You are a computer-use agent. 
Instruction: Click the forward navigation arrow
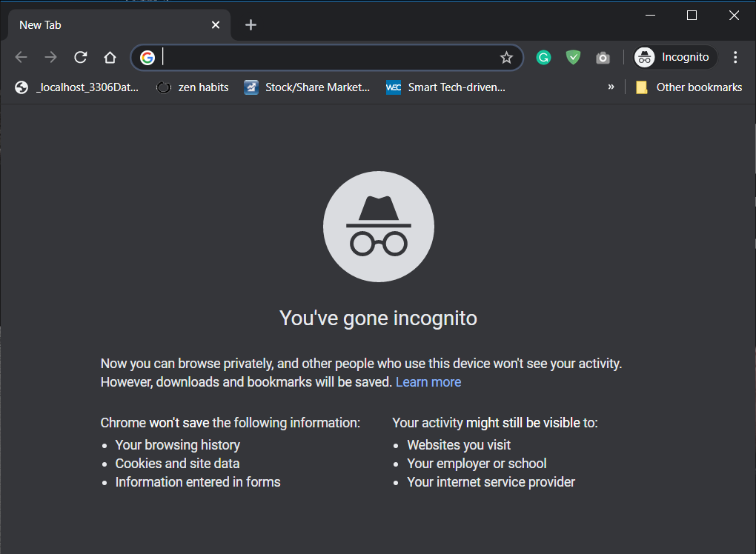tap(50, 57)
